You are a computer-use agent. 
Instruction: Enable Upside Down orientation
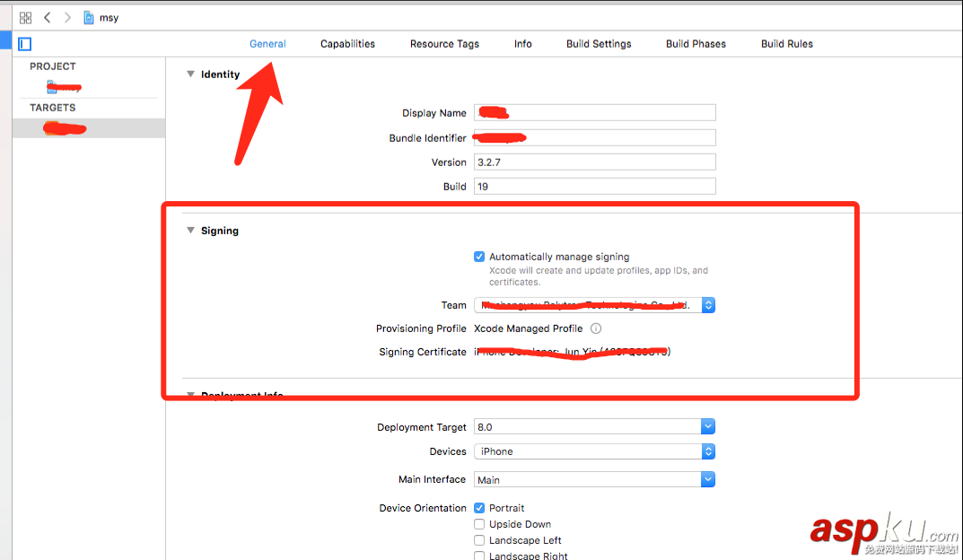coord(479,524)
